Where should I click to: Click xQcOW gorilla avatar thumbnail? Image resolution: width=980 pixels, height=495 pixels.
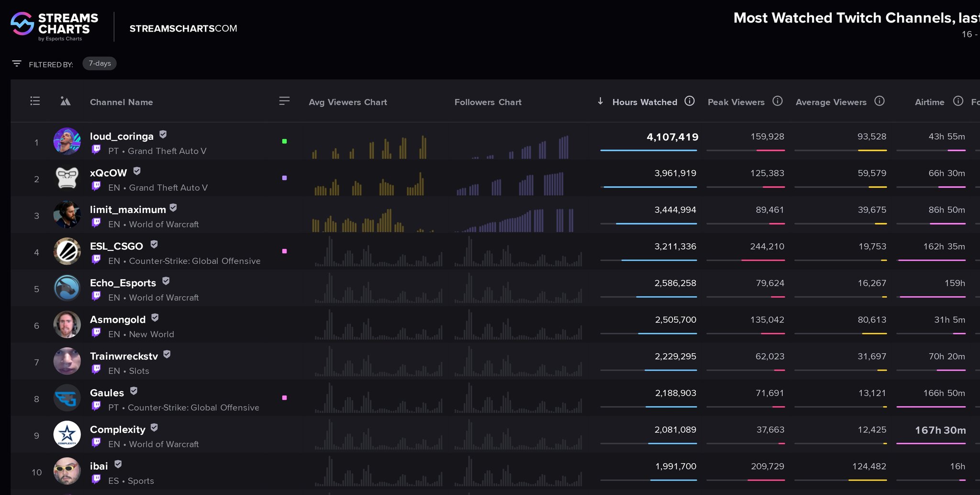[67, 178]
